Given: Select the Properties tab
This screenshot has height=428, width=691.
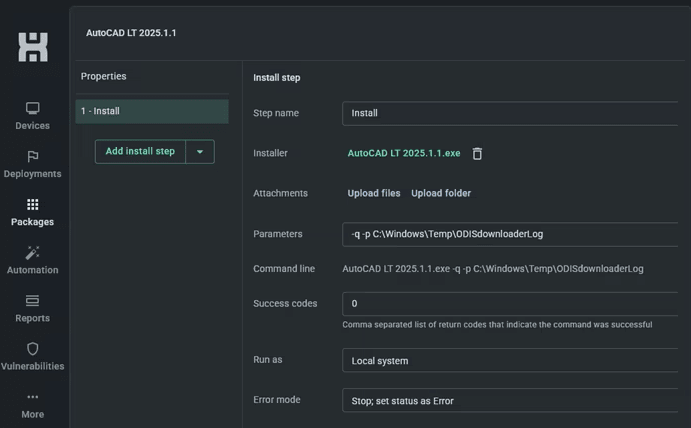Looking at the screenshot, I should (104, 76).
